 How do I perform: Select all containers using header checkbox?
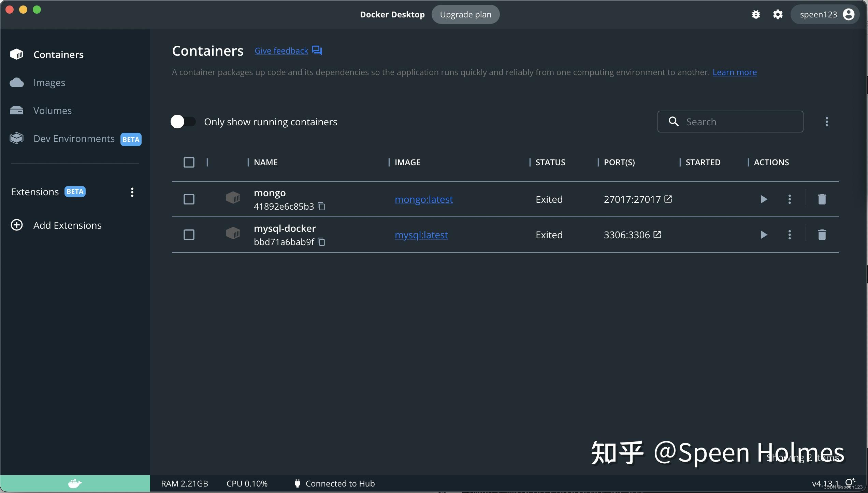pos(189,162)
